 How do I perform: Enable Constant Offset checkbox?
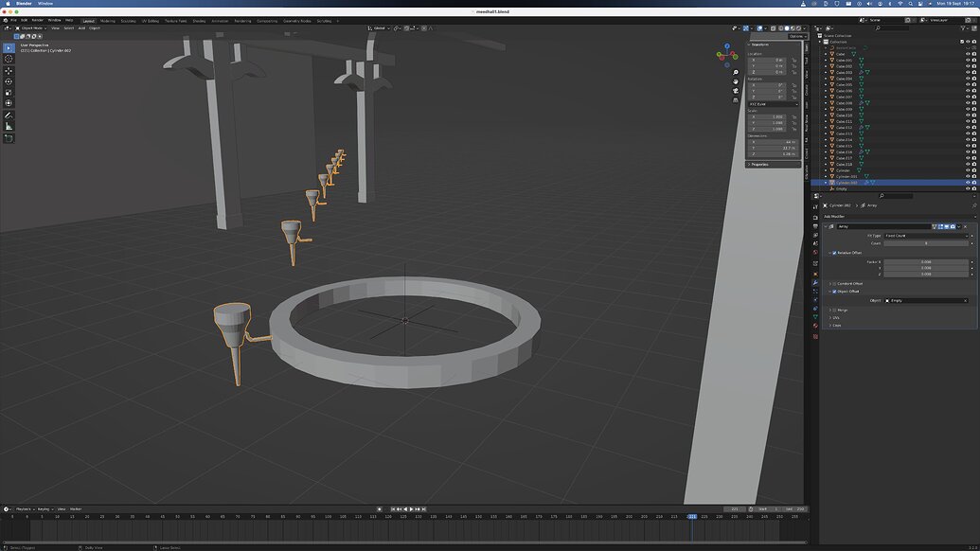click(834, 284)
